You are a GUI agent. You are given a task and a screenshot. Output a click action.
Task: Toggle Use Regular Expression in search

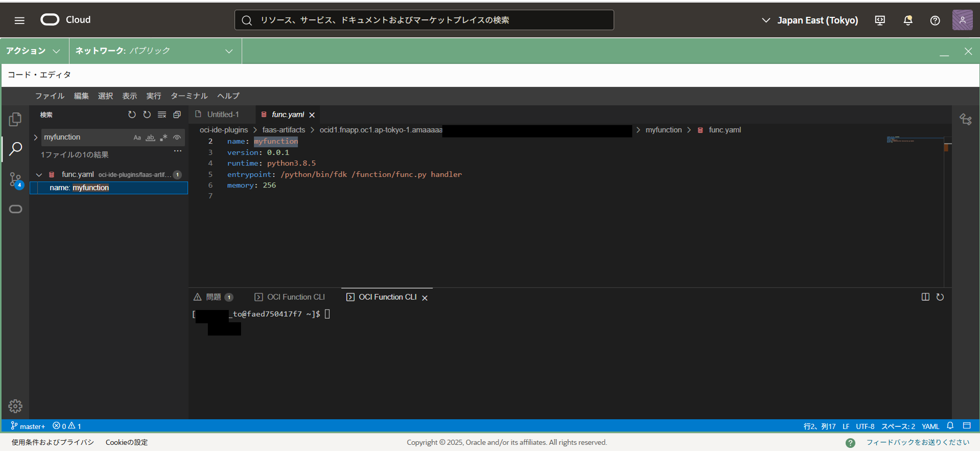tap(163, 138)
